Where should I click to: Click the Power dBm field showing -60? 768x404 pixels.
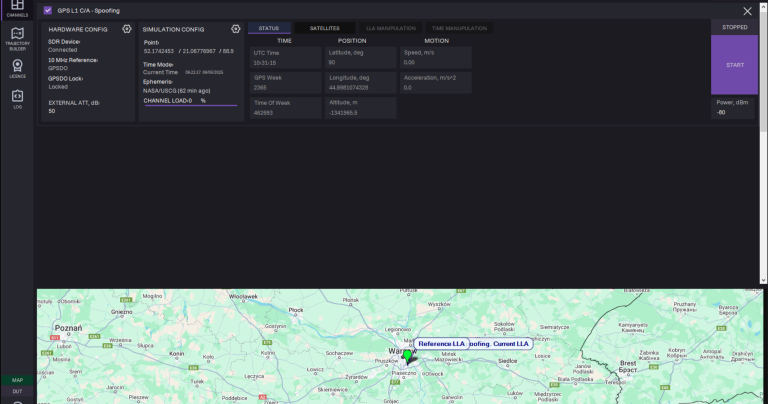(733, 108)
